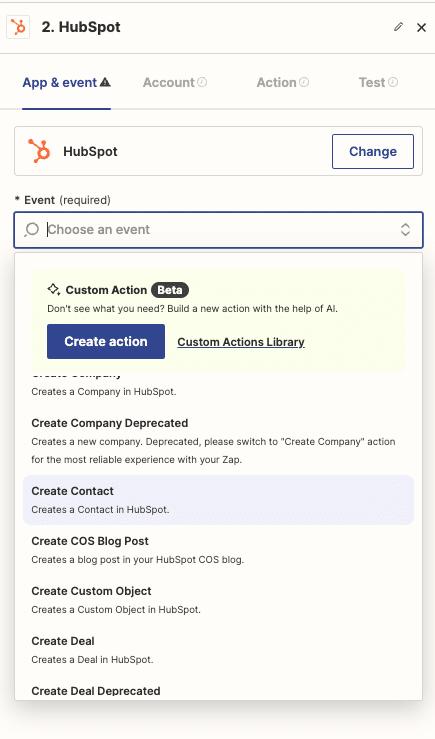
Task: Click the 2. HubSpot step title
Action: click(x=81, y=27)
